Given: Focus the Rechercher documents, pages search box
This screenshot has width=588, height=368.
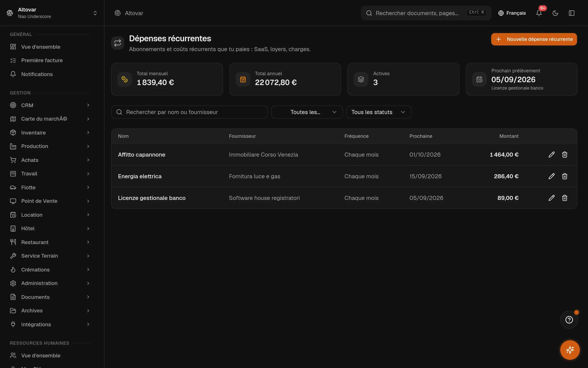Looking at the screenshot, I should (426, 13).
